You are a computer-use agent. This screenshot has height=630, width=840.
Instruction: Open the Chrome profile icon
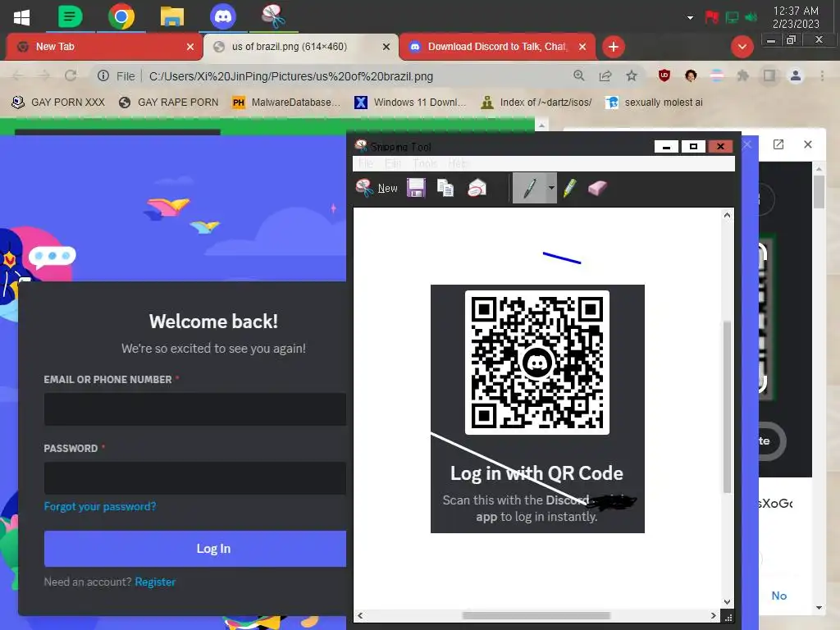coord(796,76)
